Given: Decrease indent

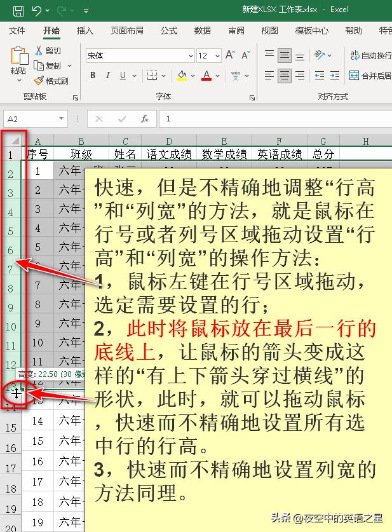Looking at the screenshot, I should click(x=320, y=76).
